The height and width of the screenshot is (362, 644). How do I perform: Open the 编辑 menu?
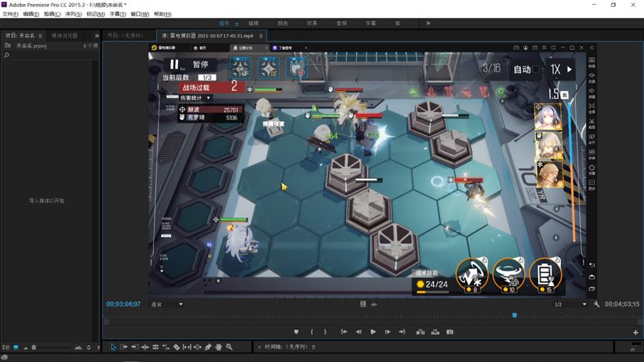tap(31, 14)
